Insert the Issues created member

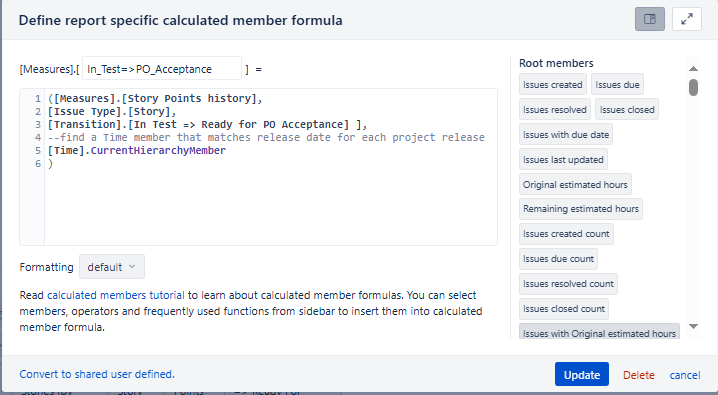(553, 85)
